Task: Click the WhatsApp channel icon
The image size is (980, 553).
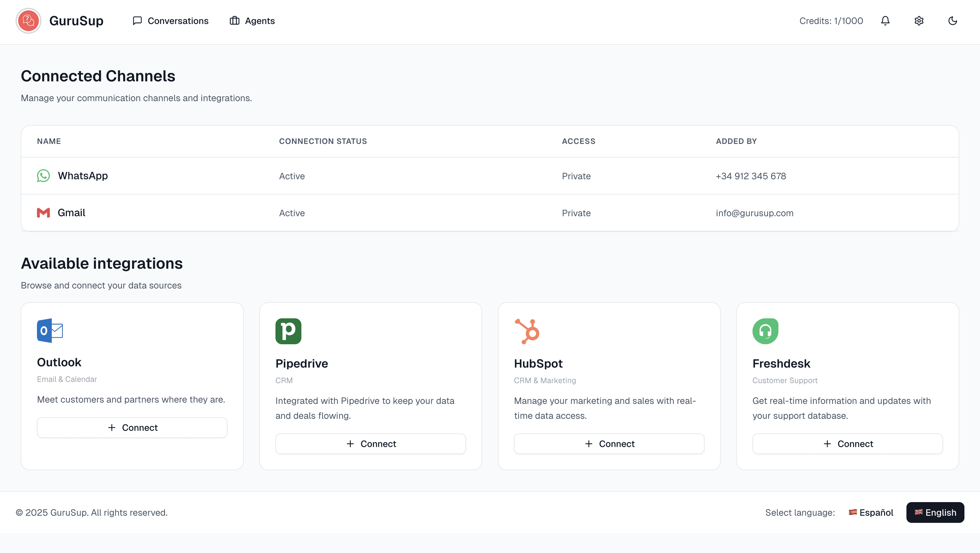Action: [x=43, y=176]
